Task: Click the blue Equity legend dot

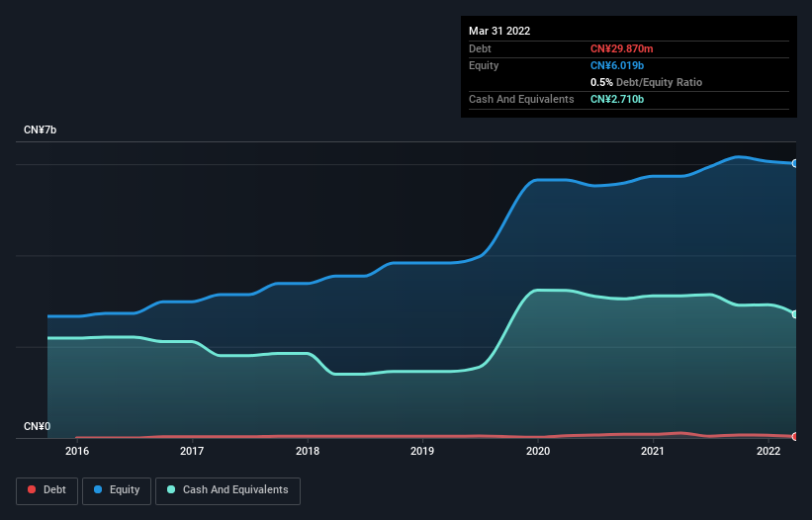Action: click(x=98, y=489)
